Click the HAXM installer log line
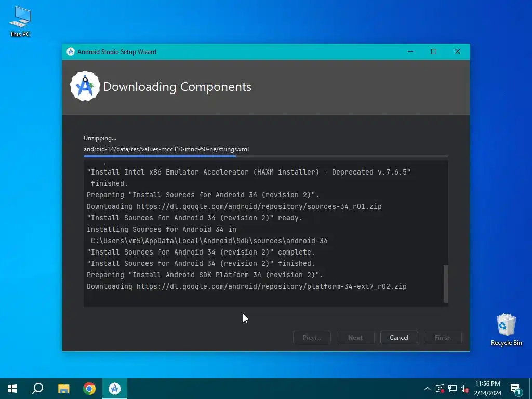532x399 pixels. coord(249,172)
